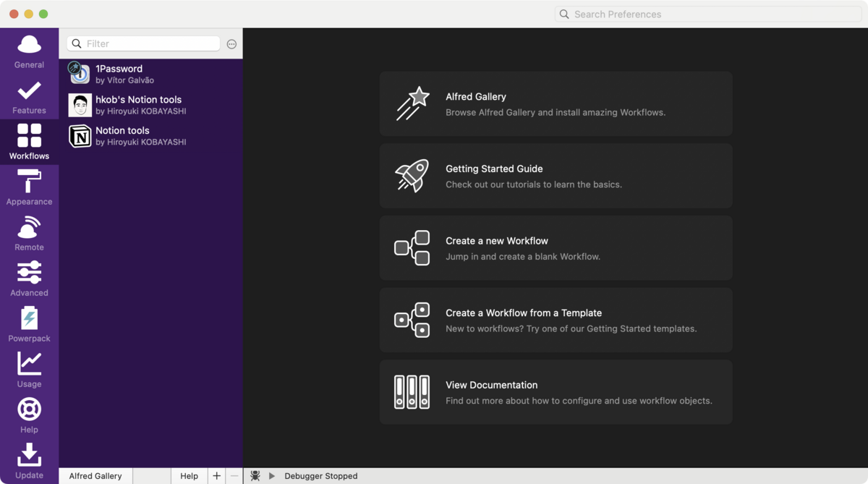868x484 pixels.
Task: Click the blank workflow nodes icon
Action: click(412, 248)
